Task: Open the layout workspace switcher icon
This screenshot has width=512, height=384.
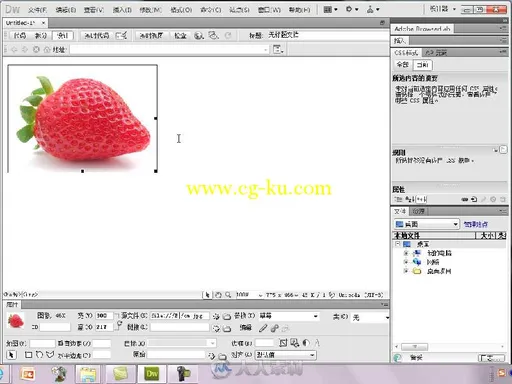Action: click(x=330, y=10)
